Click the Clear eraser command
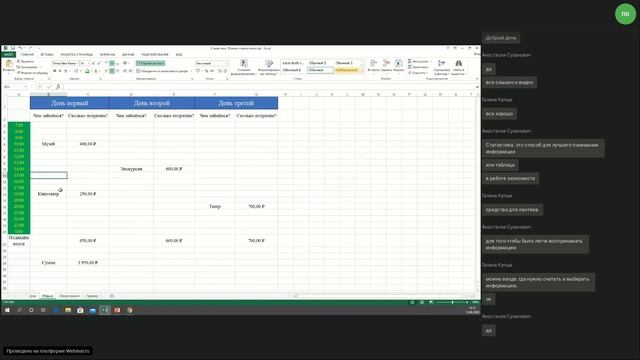This screenshot has height=360, width=640. (418, 73)
